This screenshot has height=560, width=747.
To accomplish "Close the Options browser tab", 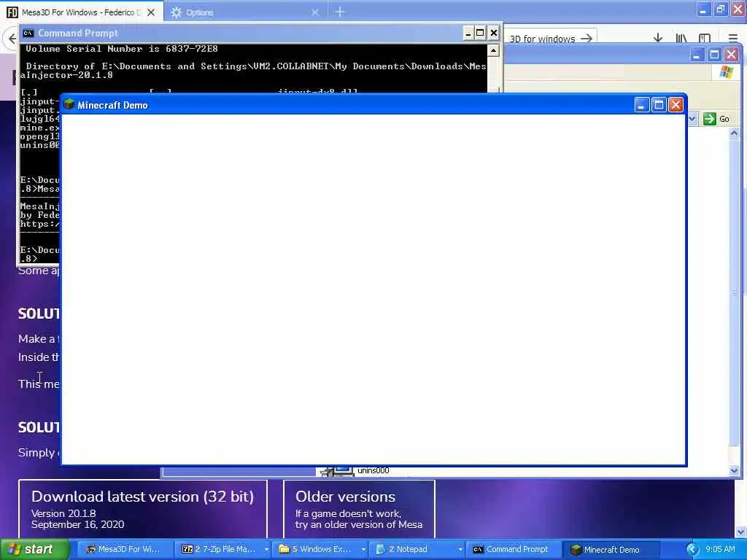I will (x=315, y=12).
